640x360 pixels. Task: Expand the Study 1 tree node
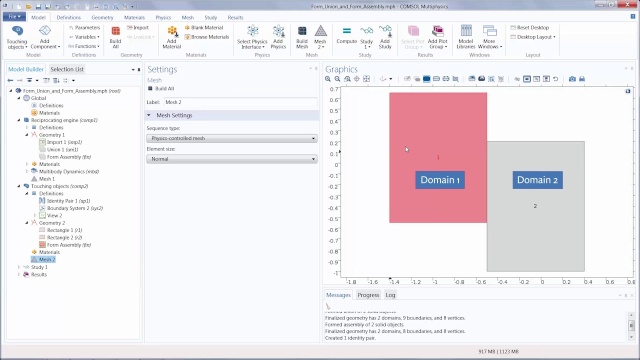pos(19,267)
